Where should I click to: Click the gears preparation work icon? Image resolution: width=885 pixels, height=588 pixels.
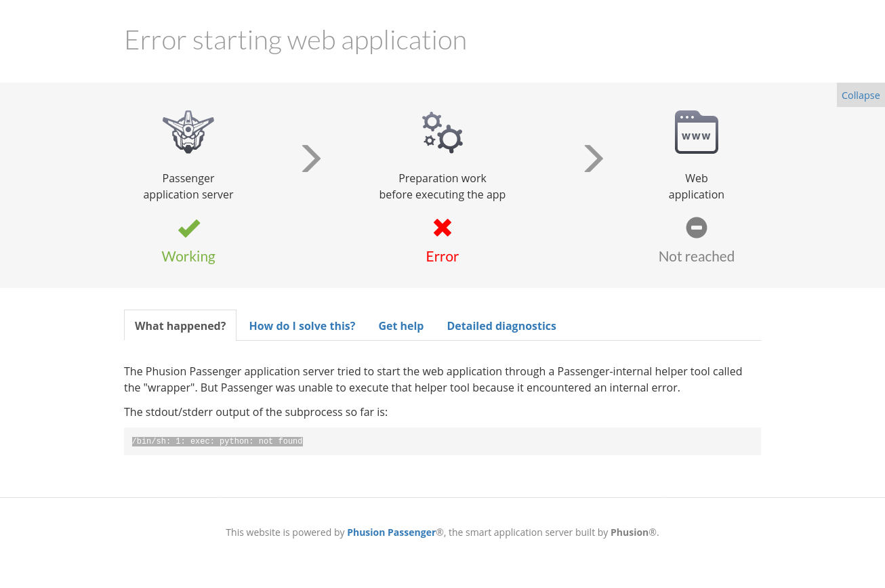point(442,132)
